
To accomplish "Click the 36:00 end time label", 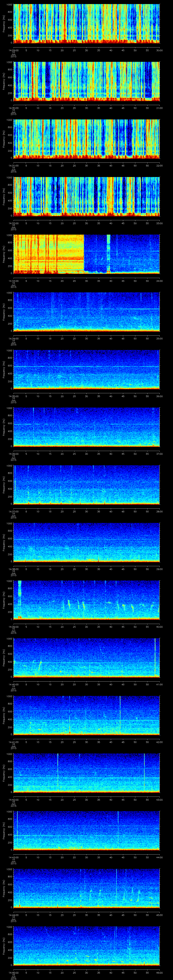I will (x=160, y=396).
